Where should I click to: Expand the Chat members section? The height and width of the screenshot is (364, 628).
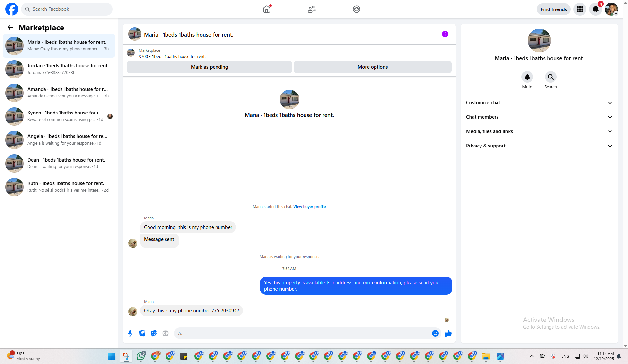539,117
